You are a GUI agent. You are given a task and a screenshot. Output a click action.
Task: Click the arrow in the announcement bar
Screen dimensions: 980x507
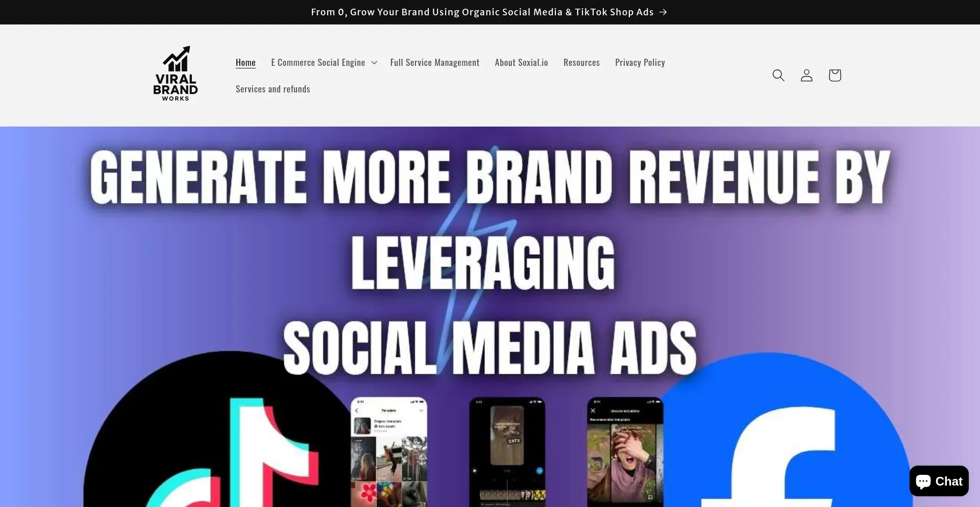pyautogui.click(x=663, y=12)
